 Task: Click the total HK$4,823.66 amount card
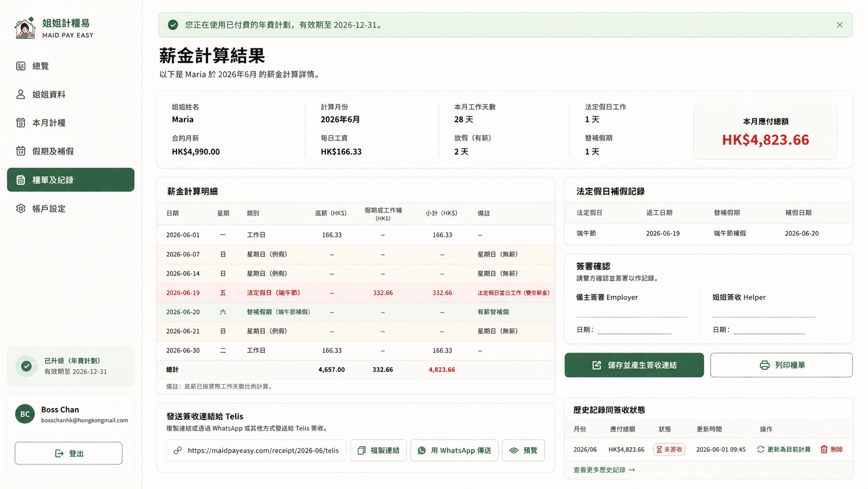[765, 131]
